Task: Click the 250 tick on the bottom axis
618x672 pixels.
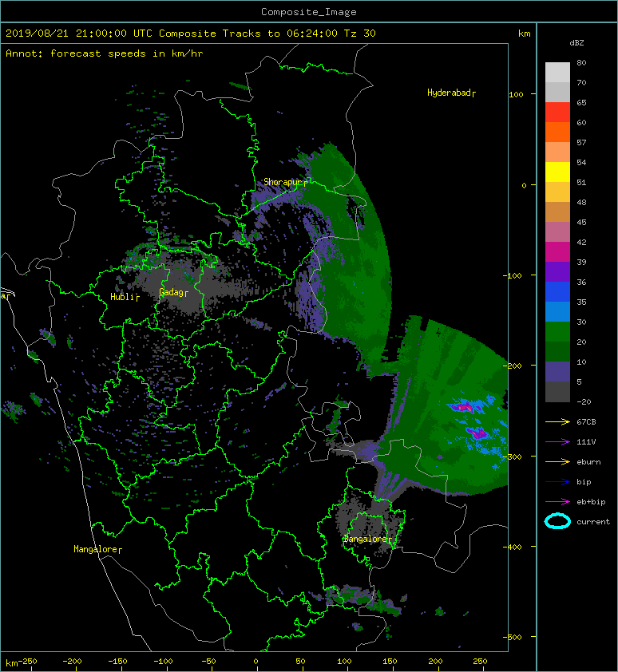Action: (x=480, y=662)
